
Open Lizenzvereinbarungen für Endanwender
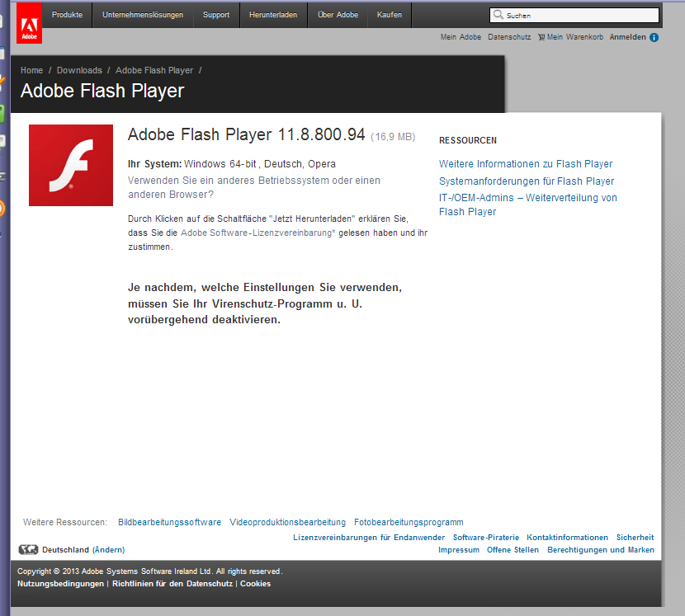[369, 538]
